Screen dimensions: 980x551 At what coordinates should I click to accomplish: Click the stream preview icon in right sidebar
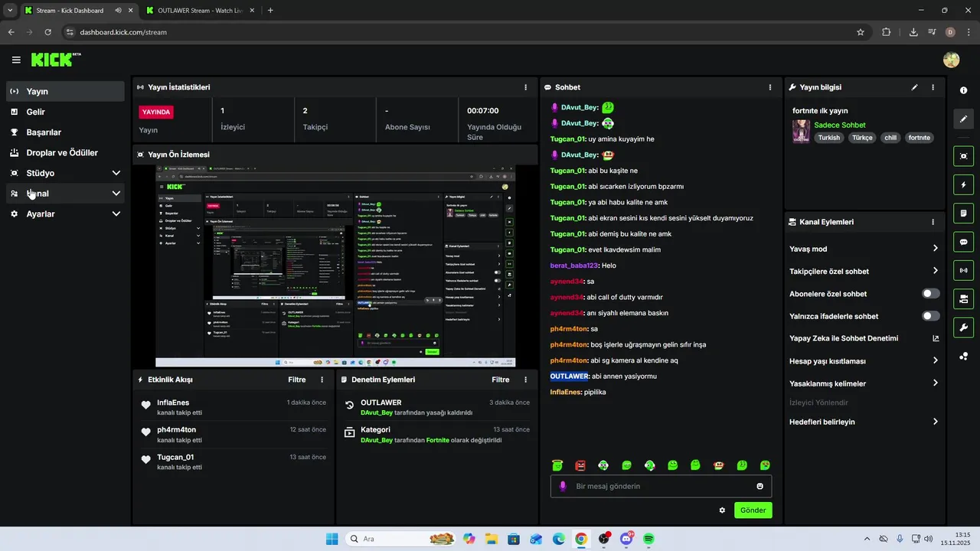pos(963,156)
